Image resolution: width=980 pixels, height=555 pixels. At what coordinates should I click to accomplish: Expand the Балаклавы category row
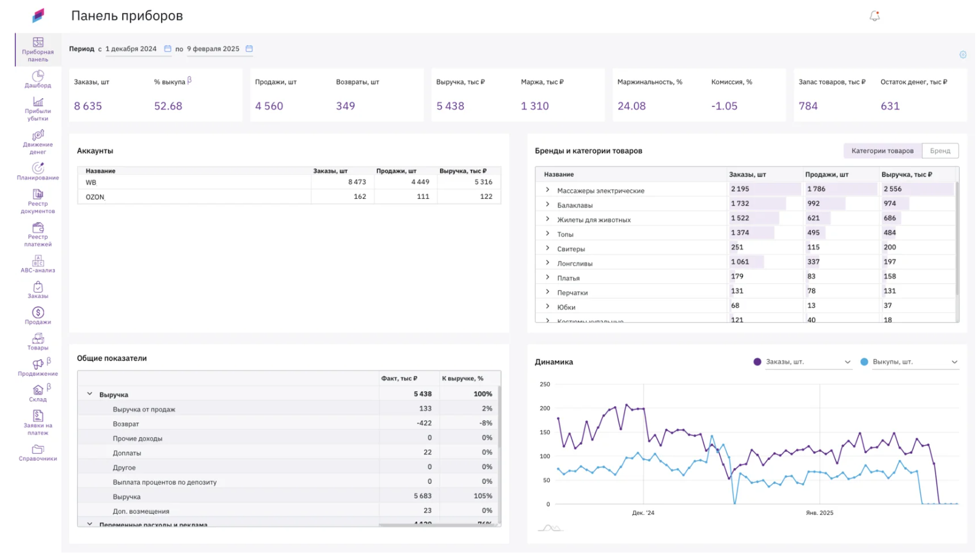pos(547,204)
